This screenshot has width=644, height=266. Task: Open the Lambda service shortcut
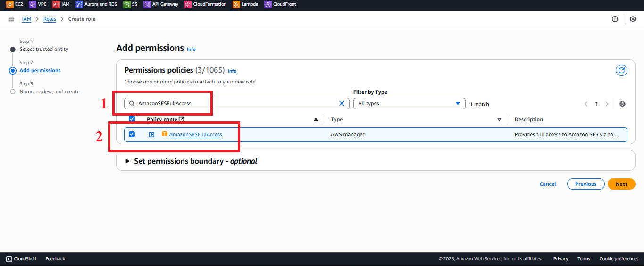pos(245,4)
